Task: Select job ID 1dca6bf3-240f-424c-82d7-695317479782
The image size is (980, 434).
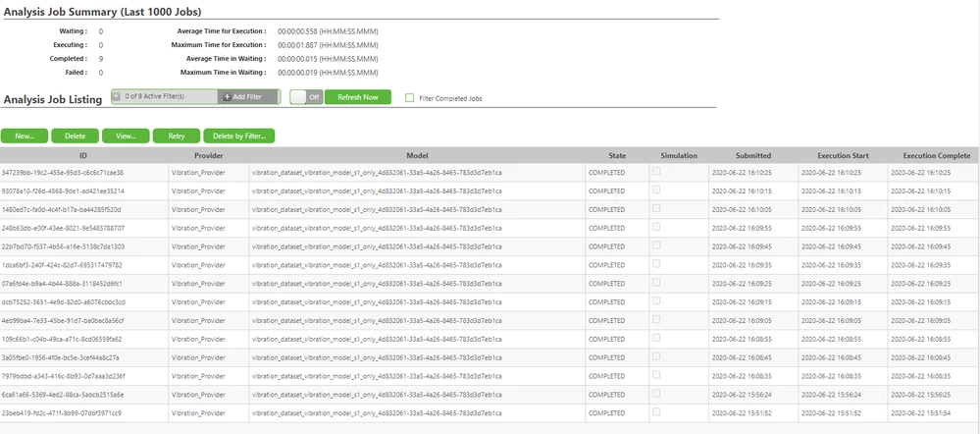Action: pos(62,265)
